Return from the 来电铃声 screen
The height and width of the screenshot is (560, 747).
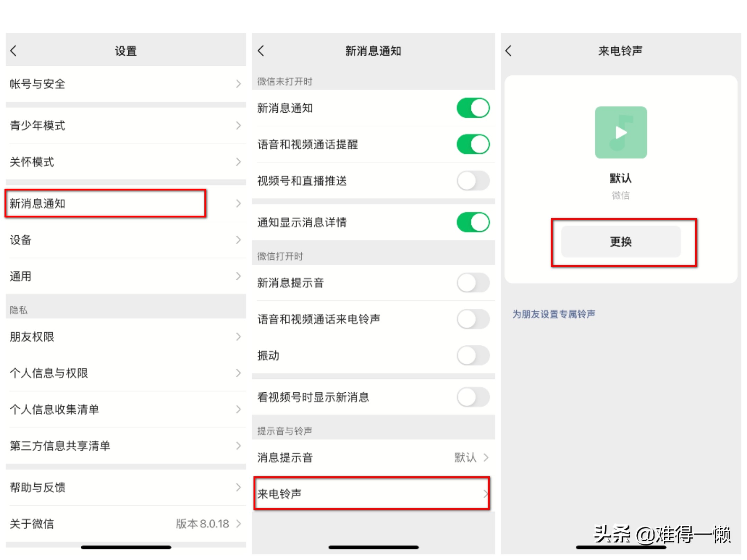coord(508,50)
